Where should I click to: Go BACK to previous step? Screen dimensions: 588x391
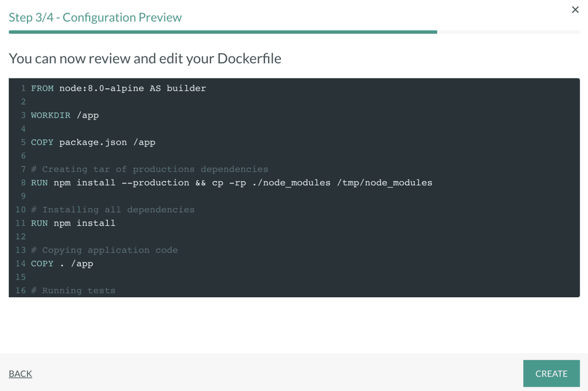(21, 374)
